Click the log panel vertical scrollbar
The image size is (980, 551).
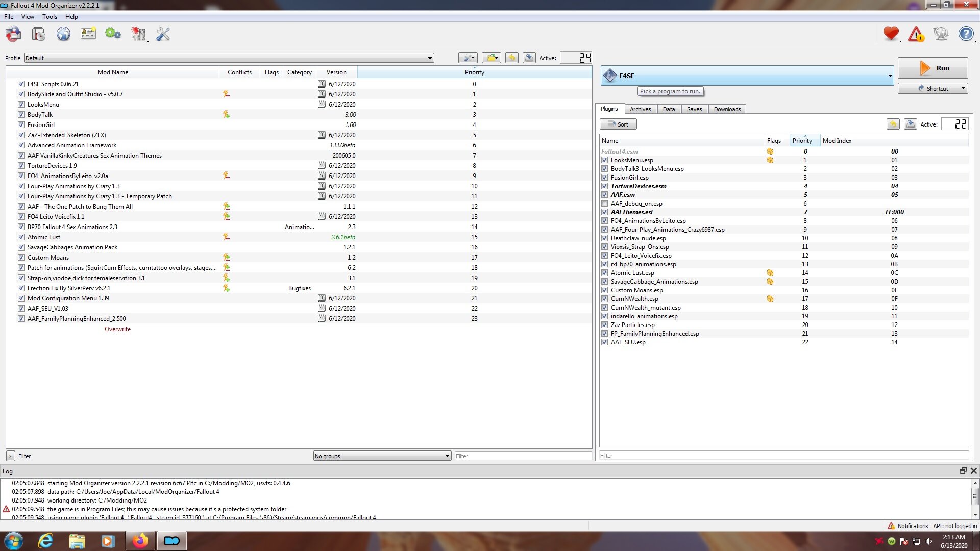pos(975,498)
